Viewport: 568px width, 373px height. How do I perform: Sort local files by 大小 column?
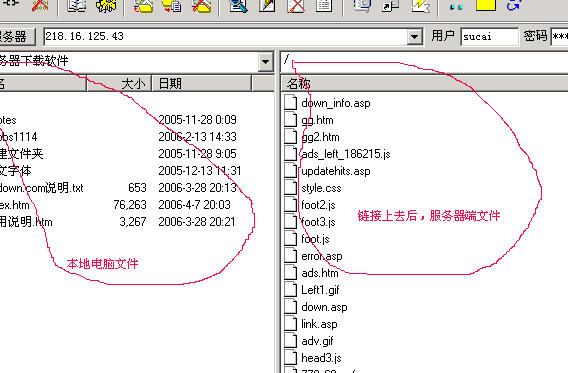119,84
